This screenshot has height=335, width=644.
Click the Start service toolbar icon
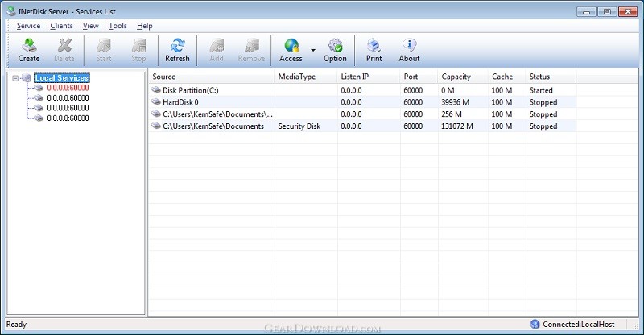(x=104, y=46)
